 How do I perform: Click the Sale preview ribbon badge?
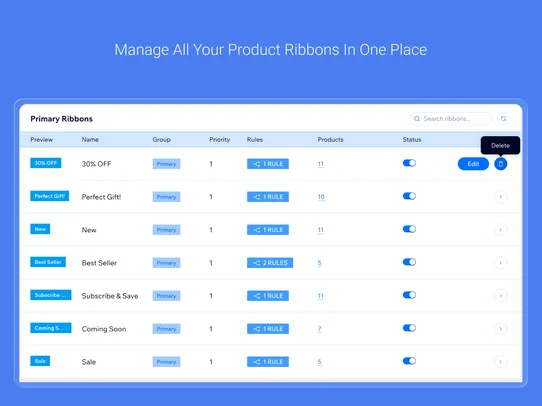point(40,361)
